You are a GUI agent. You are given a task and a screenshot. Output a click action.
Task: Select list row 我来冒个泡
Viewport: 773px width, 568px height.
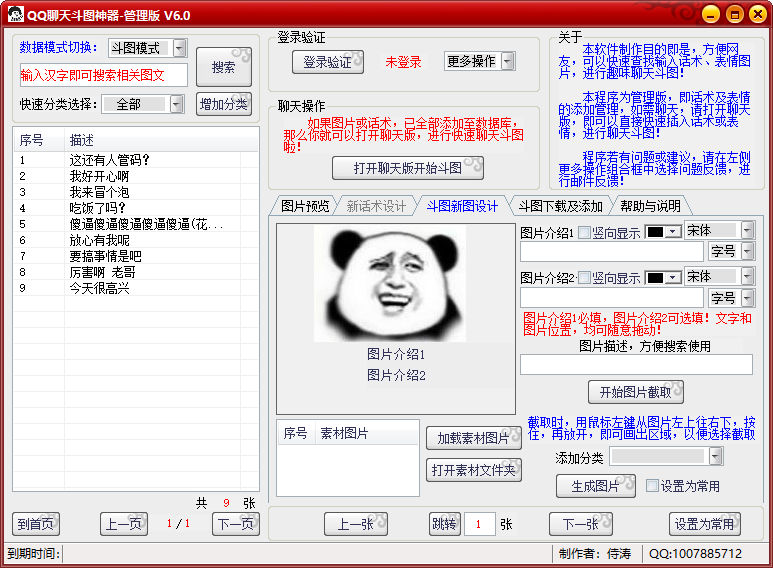tap(136, 192)
